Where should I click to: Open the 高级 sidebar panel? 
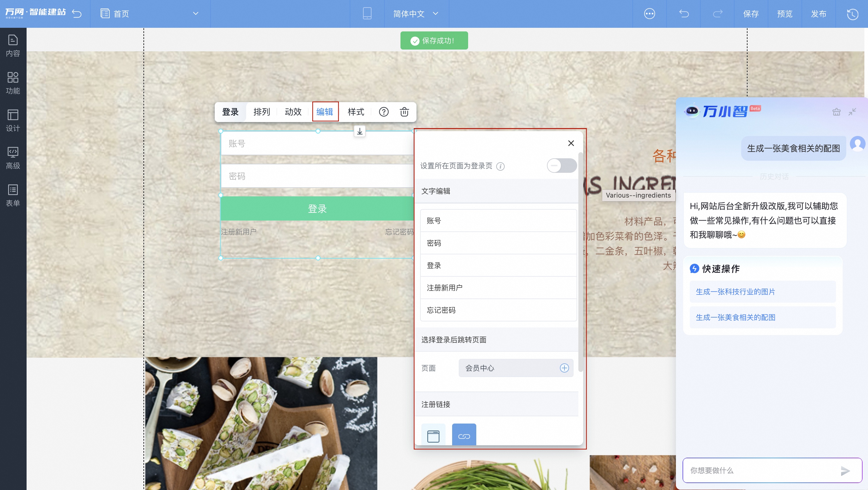pos(13,158)
